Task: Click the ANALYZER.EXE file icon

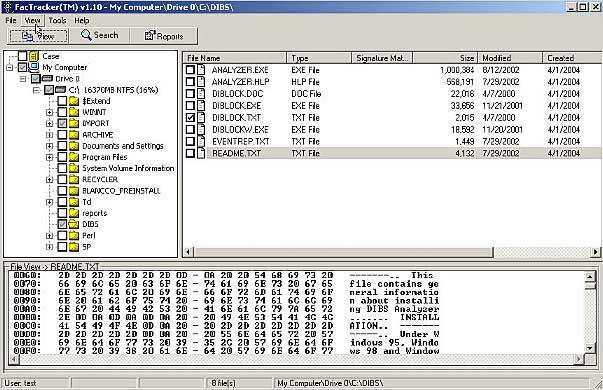Action: click(x=201, y=70)
